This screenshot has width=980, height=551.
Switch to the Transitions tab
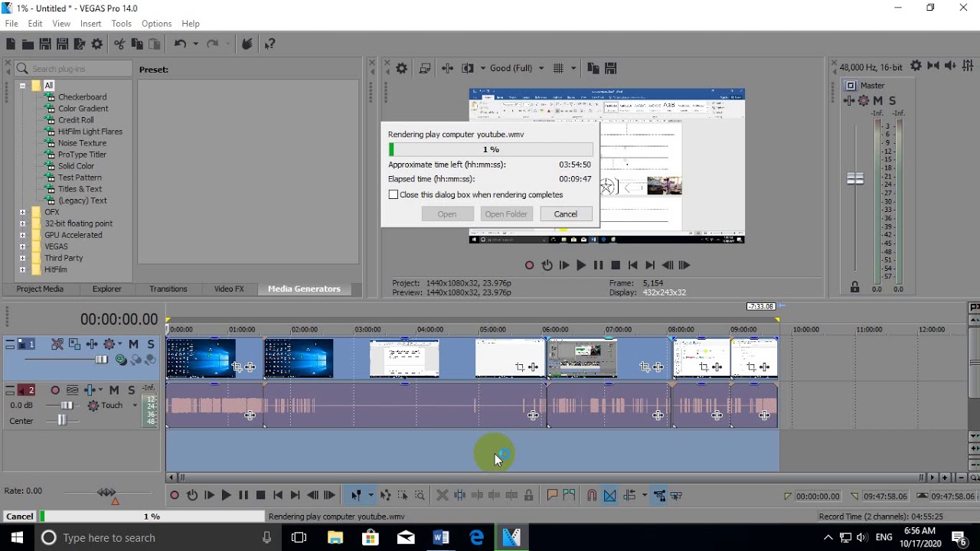point(168,289)
